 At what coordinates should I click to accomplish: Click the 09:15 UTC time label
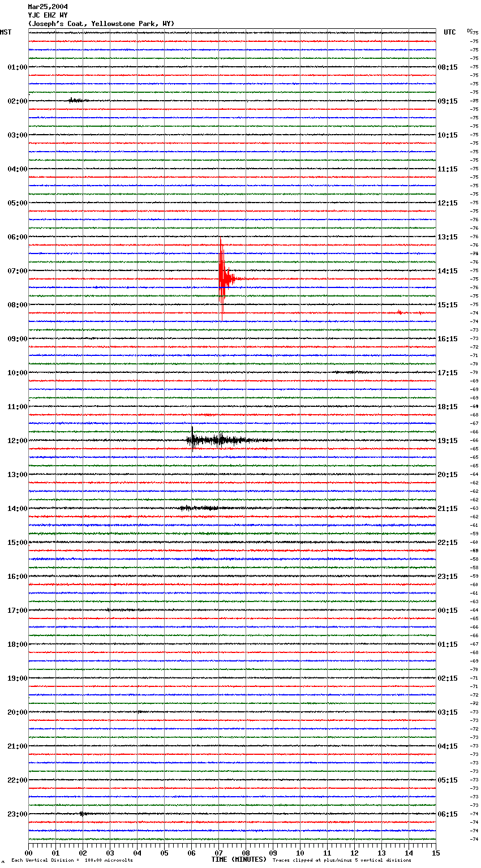448,101
